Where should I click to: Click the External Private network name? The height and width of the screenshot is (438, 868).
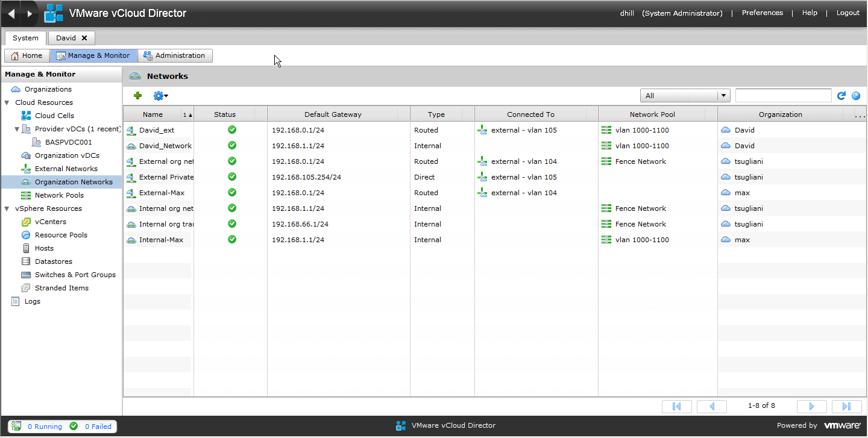pyautogui.click(x=166, y=177)
